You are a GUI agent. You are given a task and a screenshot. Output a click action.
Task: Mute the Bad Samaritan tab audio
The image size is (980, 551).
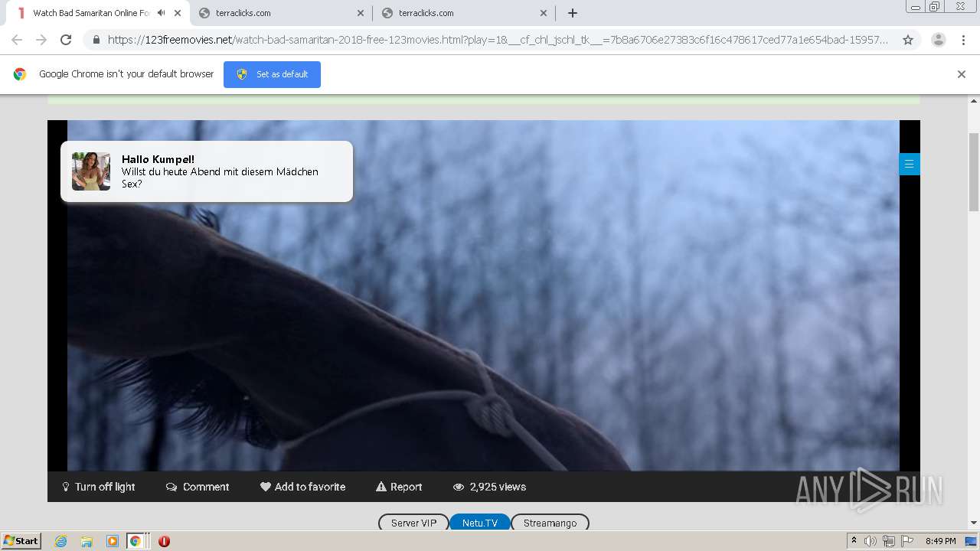(x=161, y=13)
